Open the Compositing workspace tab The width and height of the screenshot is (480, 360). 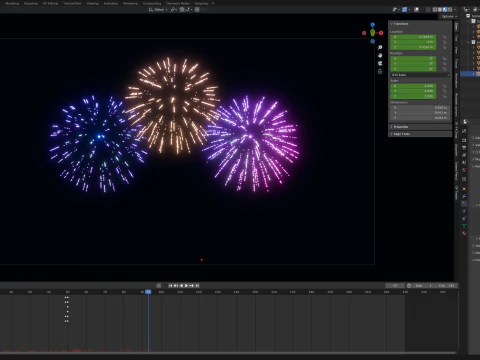pos(152,3)
